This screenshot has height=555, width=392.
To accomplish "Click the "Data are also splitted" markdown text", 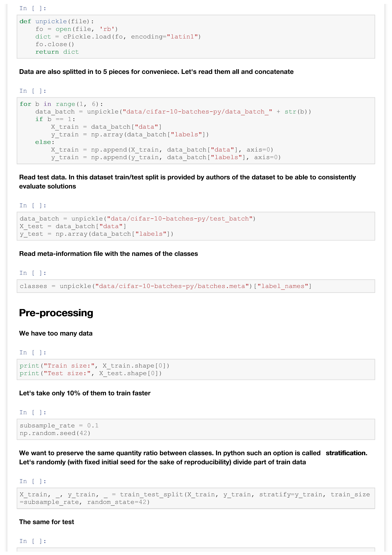I will [156, 72].
